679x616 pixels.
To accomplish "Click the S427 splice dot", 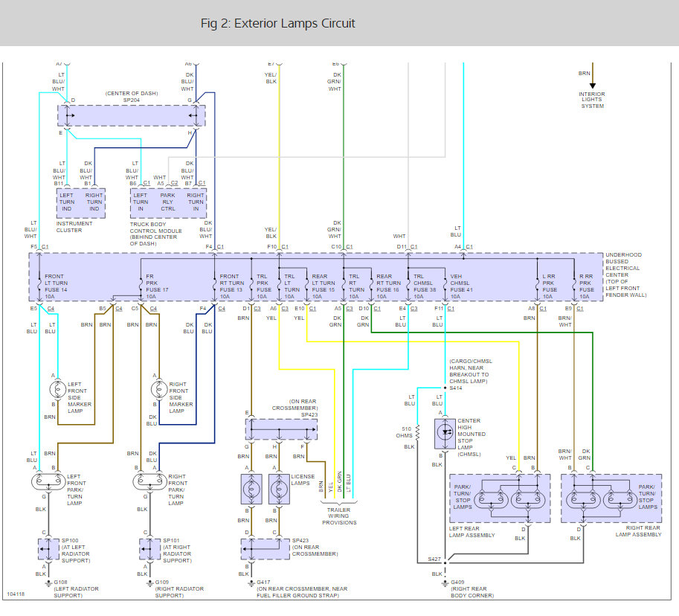I will coord(445,562).
